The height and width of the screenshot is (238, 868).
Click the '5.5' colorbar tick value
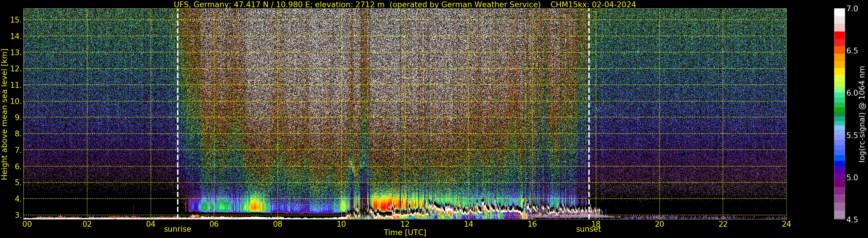(852, 135)
